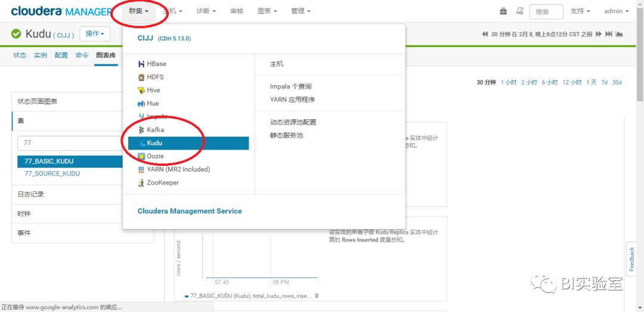Open the parcels gift-box icon
This screenshot has height=312, width=644.
(x=503, y=11)
